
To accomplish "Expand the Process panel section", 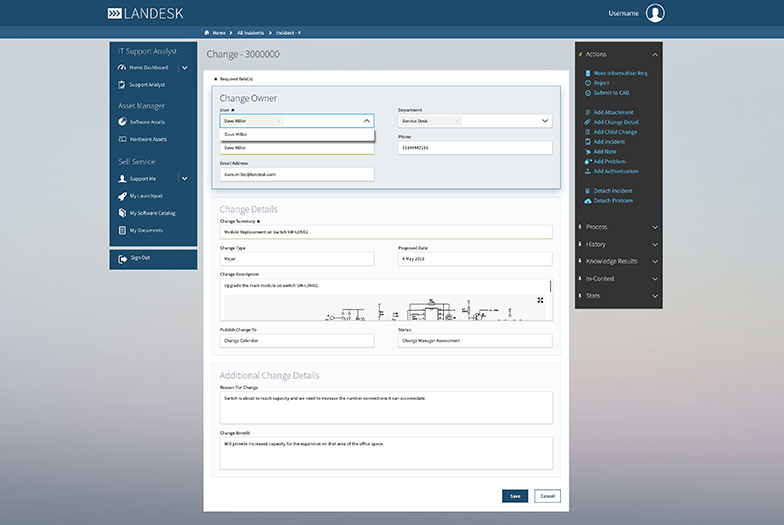I will pos(655,227).
